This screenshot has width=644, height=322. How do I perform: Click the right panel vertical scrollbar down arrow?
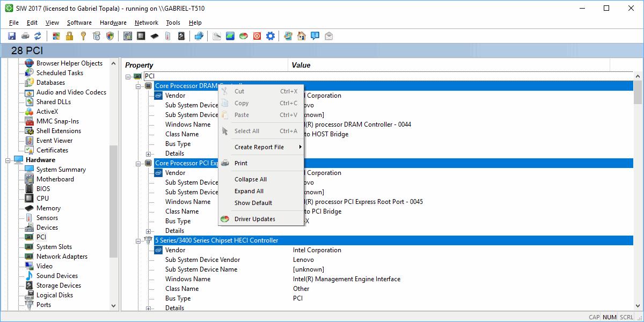coord(638,306)
